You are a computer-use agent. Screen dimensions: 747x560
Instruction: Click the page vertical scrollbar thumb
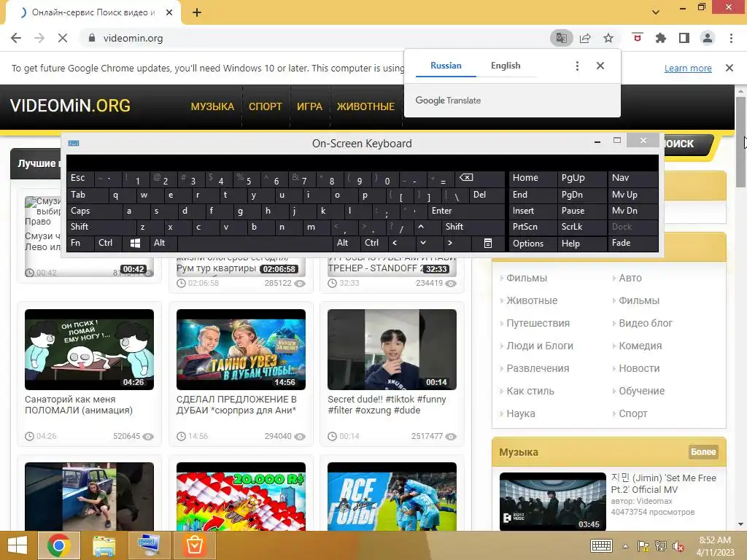pos(740,142)
